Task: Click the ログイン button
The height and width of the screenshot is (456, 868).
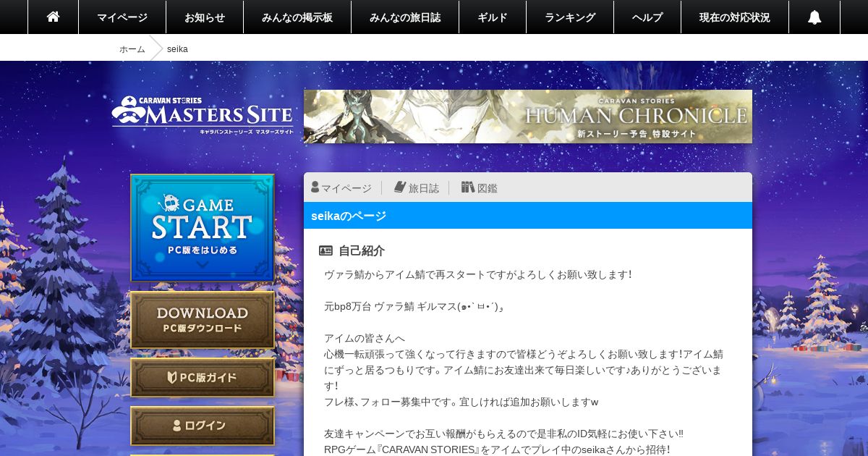Action: pyautogui.click(x=203, y=426)
